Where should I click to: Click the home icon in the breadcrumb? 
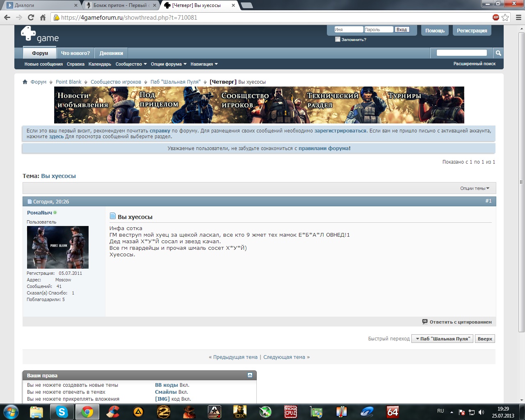(25, 82)
